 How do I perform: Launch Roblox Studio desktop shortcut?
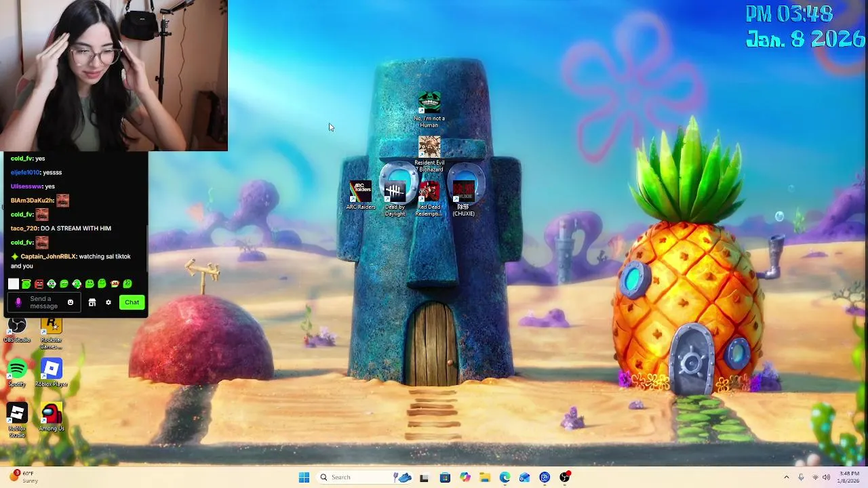(17, 420)
